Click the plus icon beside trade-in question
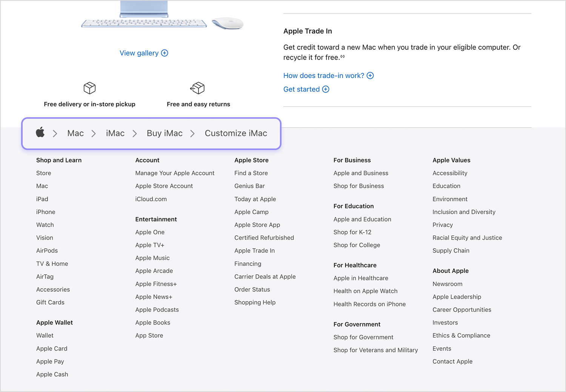The image size is (566, 392). coord(370,76)
